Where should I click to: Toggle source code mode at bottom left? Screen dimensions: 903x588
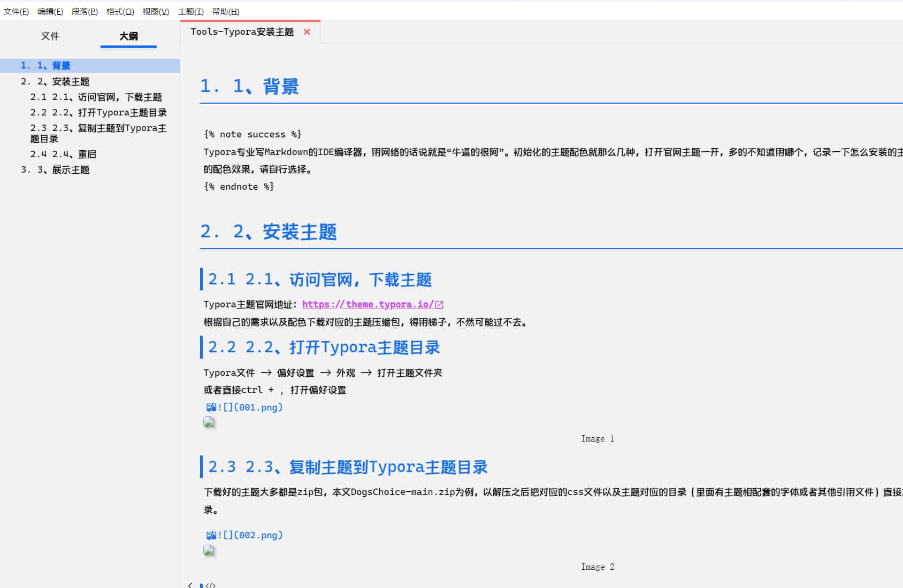[210, 585]
